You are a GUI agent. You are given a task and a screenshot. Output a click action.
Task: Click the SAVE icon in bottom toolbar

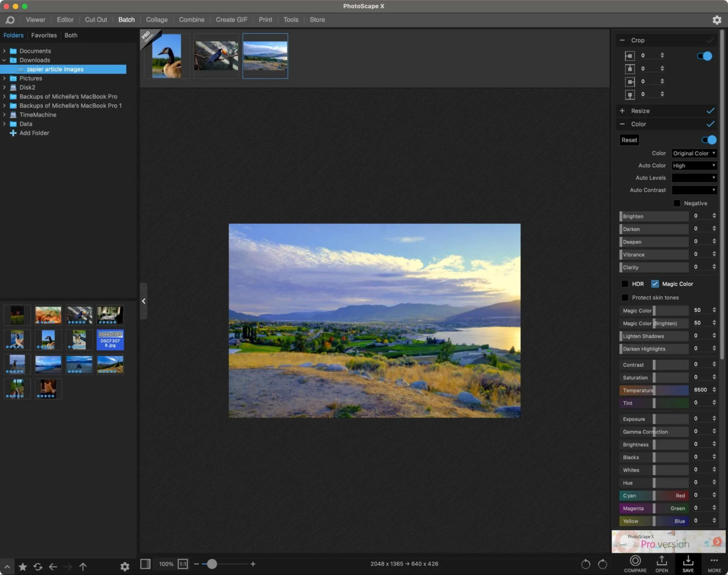click(688, 564)
